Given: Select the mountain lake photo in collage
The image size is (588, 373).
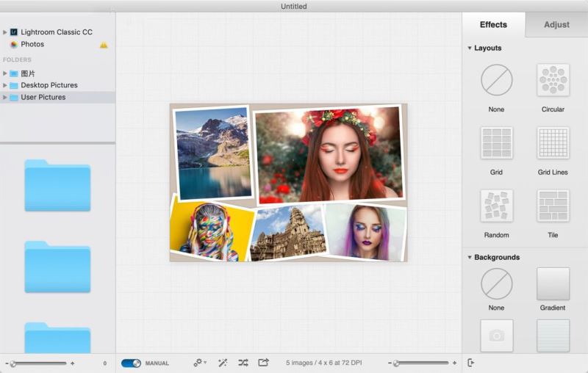Looking at the screenshot, I should pos(213,152).
